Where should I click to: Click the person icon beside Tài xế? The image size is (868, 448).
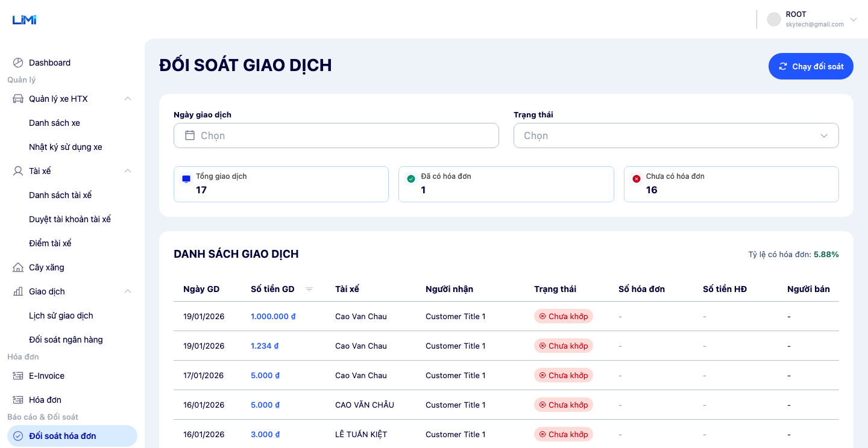tap(18, 171)
